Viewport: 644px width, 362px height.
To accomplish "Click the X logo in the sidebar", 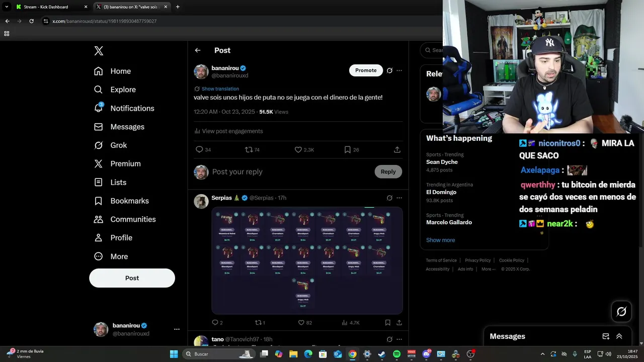I will 99,51.
